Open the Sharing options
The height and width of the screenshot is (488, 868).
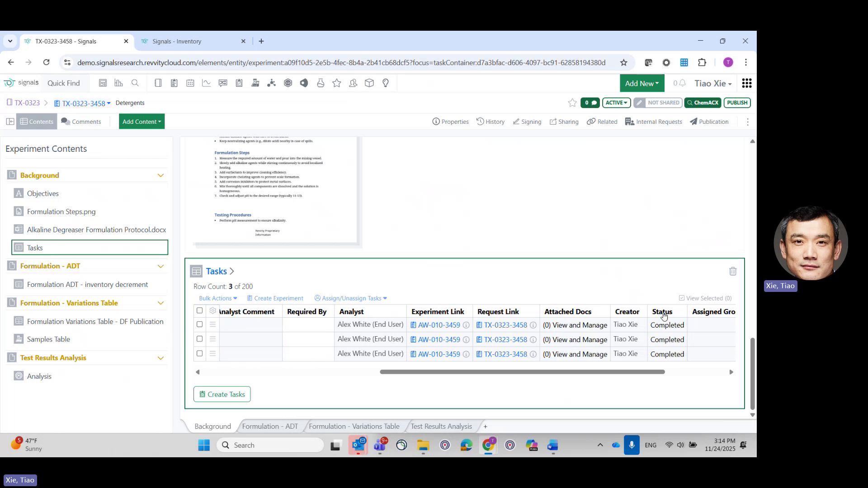(564, 122)
